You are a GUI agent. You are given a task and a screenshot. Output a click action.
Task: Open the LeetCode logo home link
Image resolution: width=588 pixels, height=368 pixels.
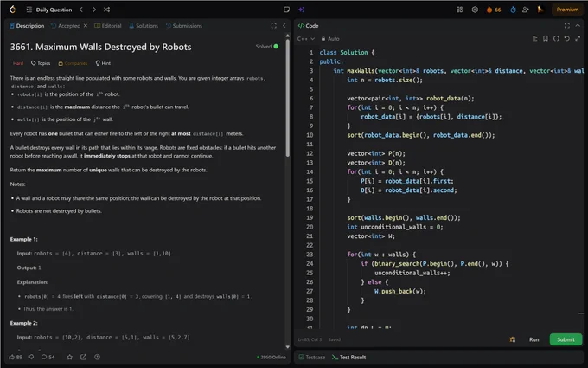click(x=13, y=10)
